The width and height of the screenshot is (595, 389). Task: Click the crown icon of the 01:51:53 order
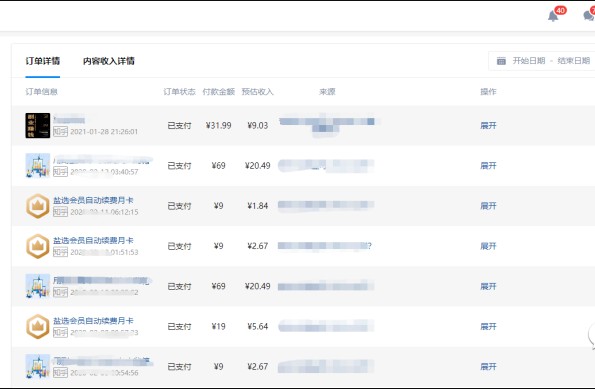tap(38, 246)
